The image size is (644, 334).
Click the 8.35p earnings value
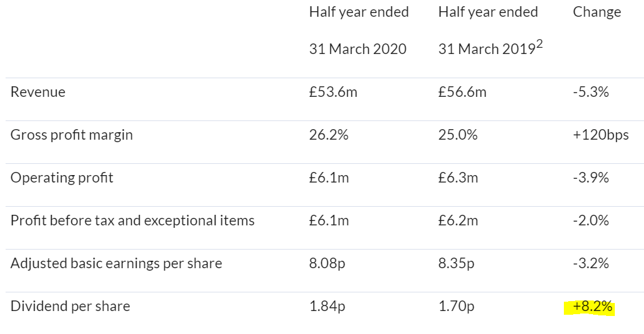(456, 263)
